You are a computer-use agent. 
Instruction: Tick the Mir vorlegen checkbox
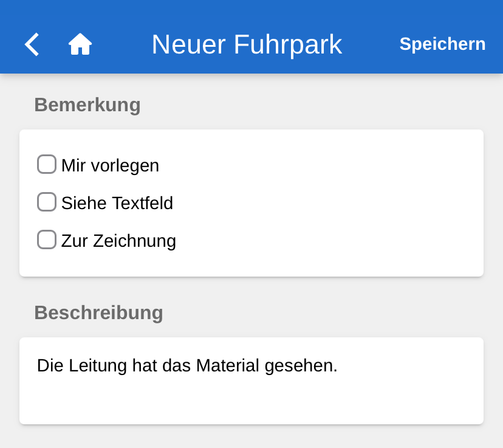(x=47, y=164)
